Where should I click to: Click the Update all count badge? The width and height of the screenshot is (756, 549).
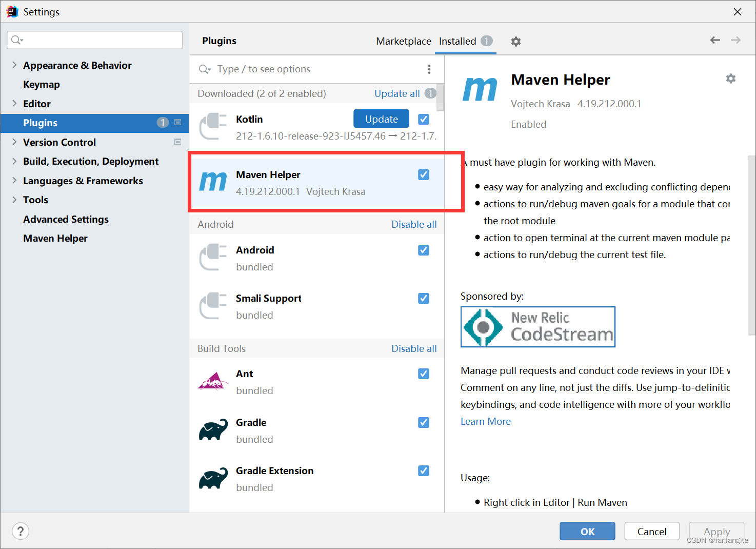click(430, 93)
